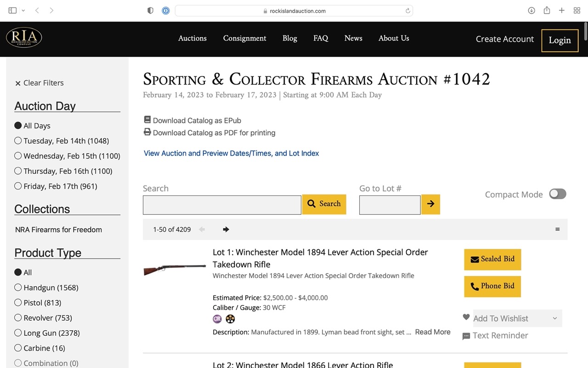
Task: Click the heart icon beside Add To Wishlist
Action: pos(466,317)
